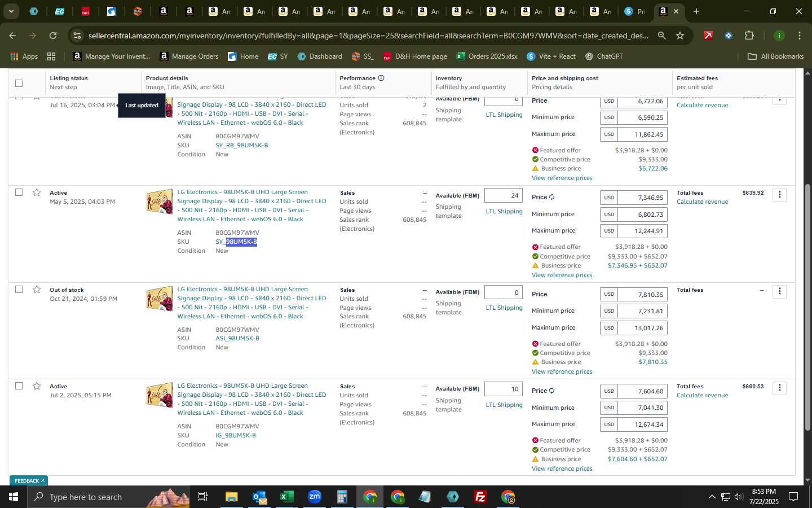View reference prices for ASI_98UM5K-B listing
This screenshot has height=508, width=812.
(x=562, y=371)
